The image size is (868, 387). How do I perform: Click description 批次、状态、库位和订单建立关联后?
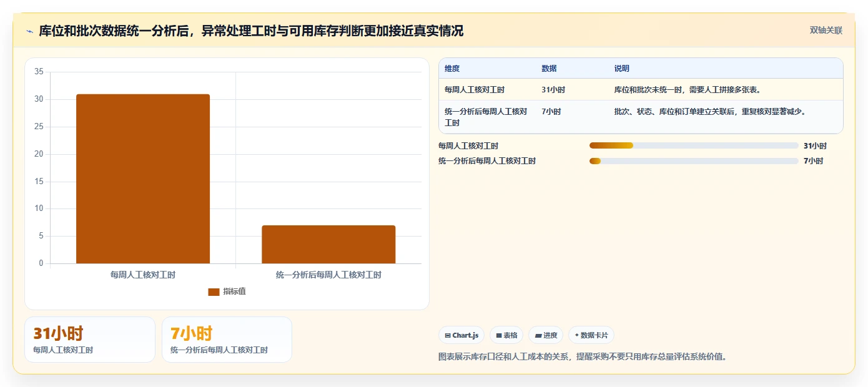point(710,112)
